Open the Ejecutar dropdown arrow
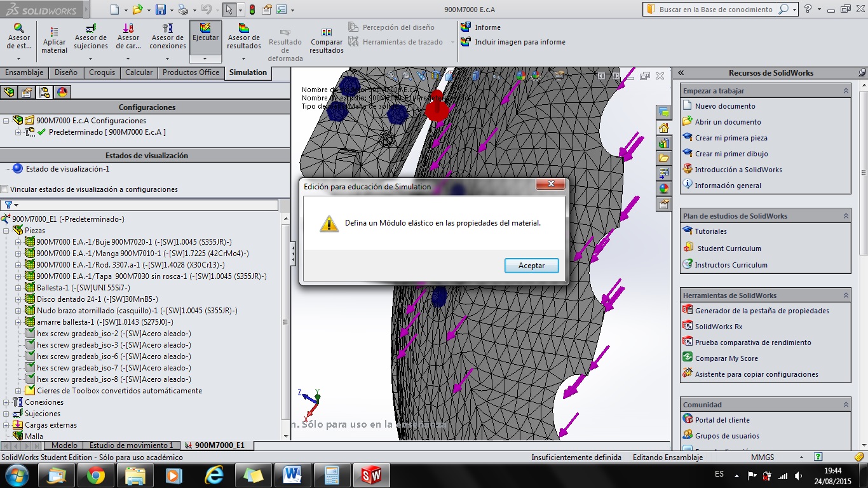The image size is (868, 488). click(x=205, y=58)
